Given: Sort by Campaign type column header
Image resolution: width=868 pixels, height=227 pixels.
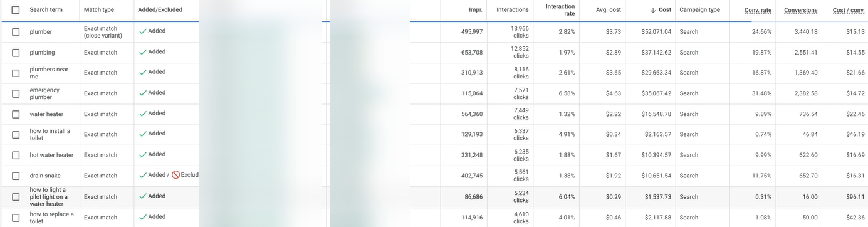Looking at the screenshot, I should pyautogui.click(x=700, y=10).
